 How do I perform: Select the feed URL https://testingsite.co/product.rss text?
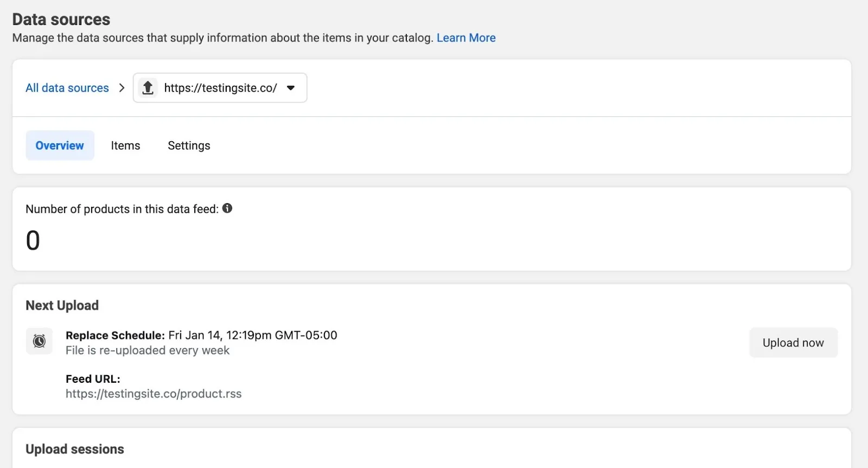point(154,394)
